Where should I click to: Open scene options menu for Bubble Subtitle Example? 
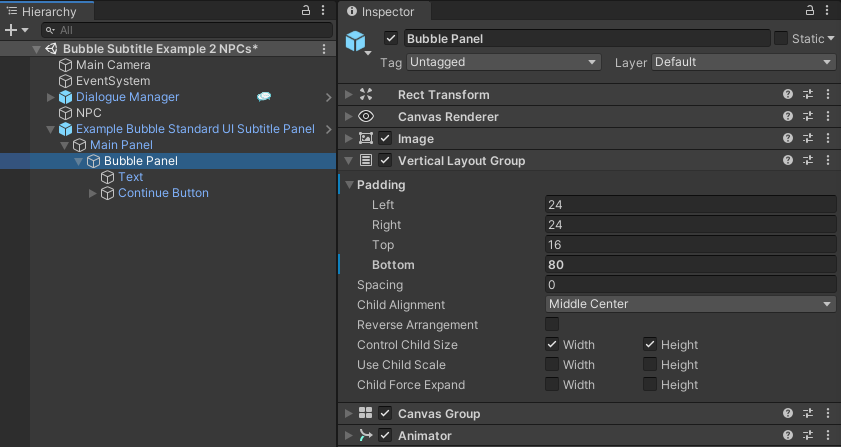[324, 49]
